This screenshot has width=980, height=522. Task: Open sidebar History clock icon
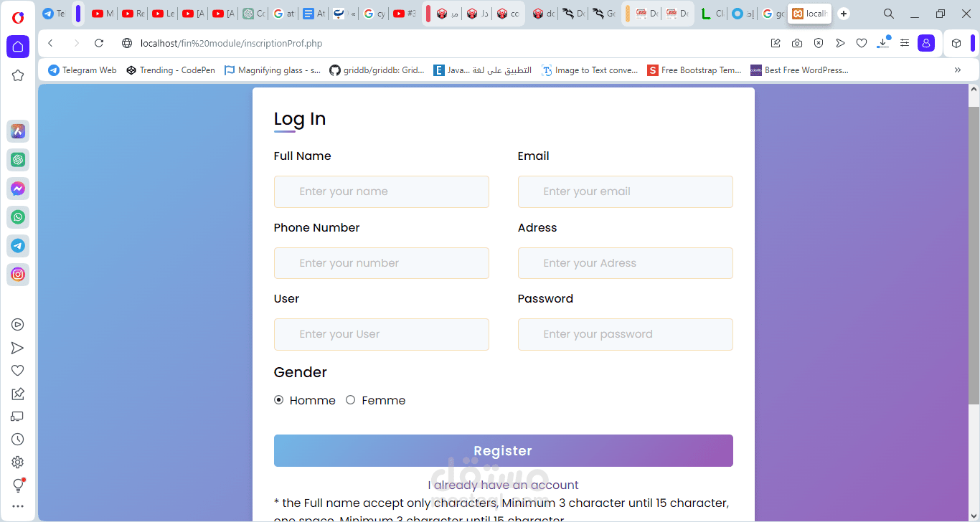(18, 440)
